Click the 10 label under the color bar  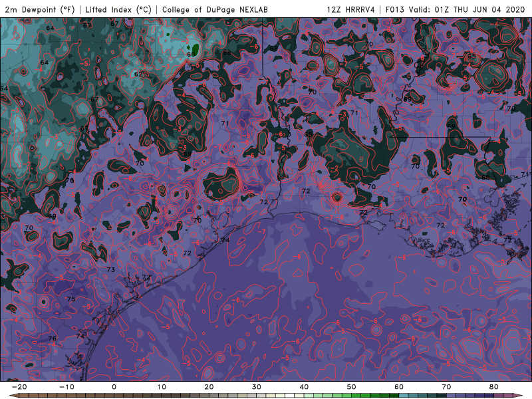[162, 387]
